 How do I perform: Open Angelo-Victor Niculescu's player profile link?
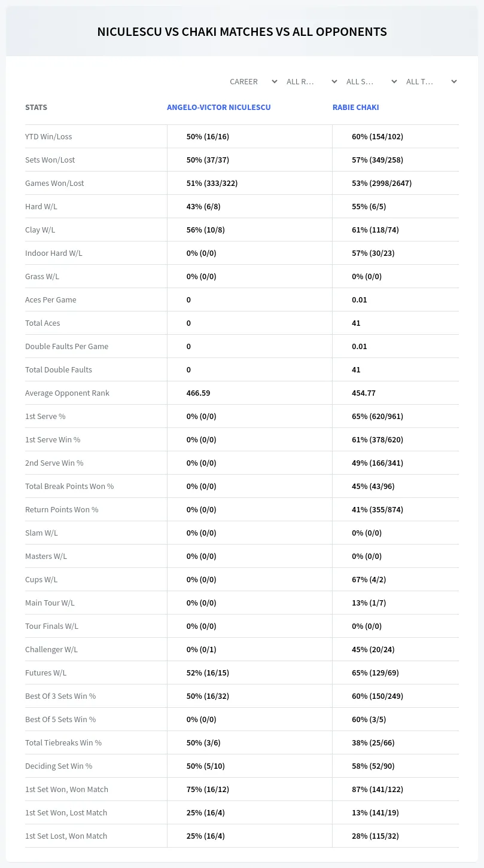coord(219,107)
